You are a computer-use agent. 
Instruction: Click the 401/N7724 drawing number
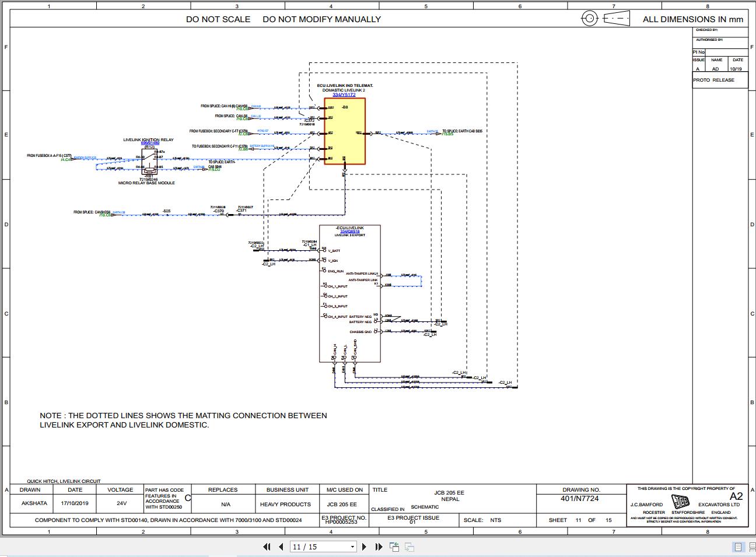[580, 498]
